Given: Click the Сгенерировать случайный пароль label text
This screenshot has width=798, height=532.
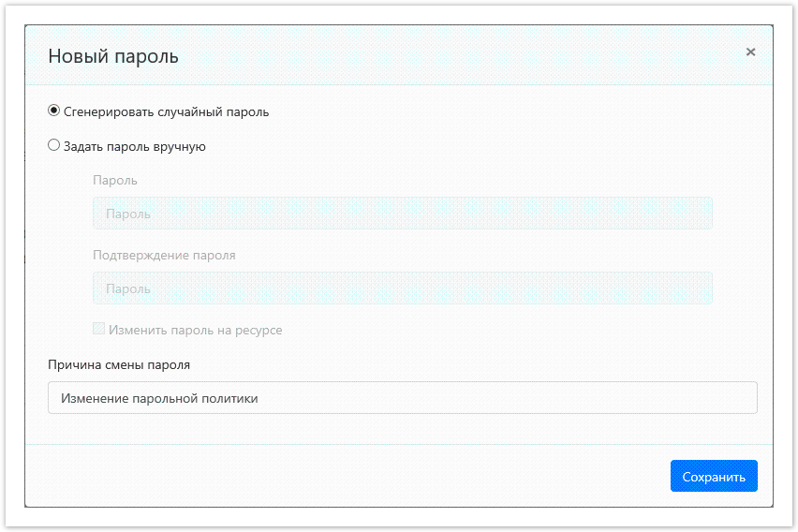Looking at the screenshot, I should coord(166,111).
